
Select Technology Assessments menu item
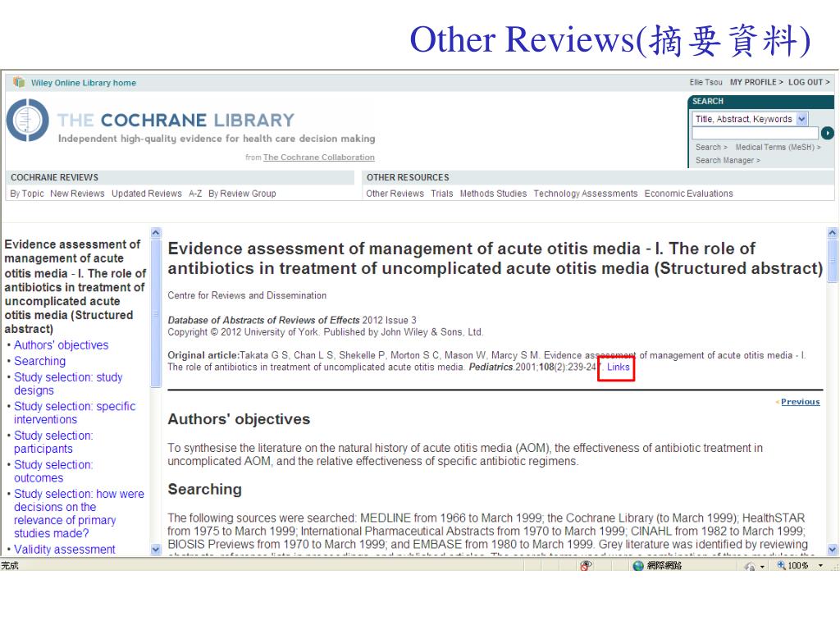586,194
